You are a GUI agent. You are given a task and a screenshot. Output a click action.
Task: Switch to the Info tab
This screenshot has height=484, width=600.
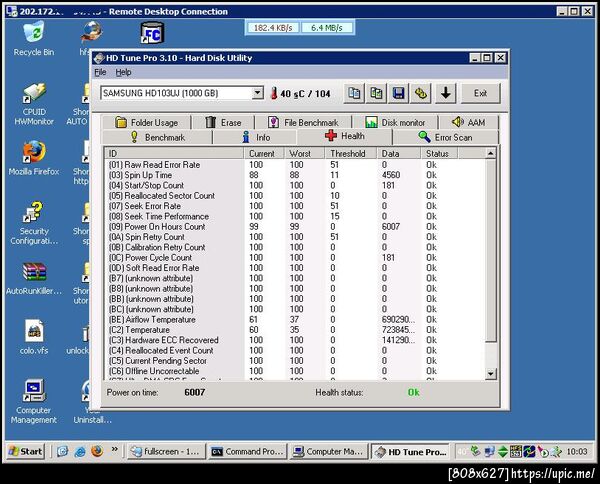pyautogui.click(x=255, y=137)
